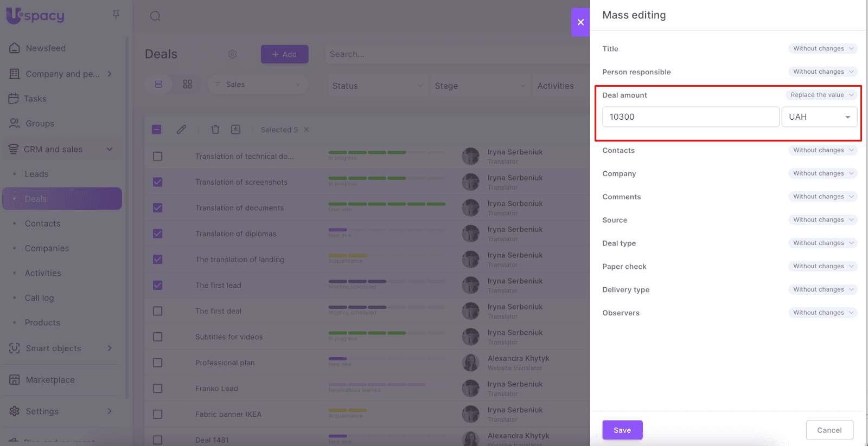The width and height of the screenshot is (868, 446).
Task: Switch to the kanban grid view icon
Action: pyautogui.click(x=188, y=85)
